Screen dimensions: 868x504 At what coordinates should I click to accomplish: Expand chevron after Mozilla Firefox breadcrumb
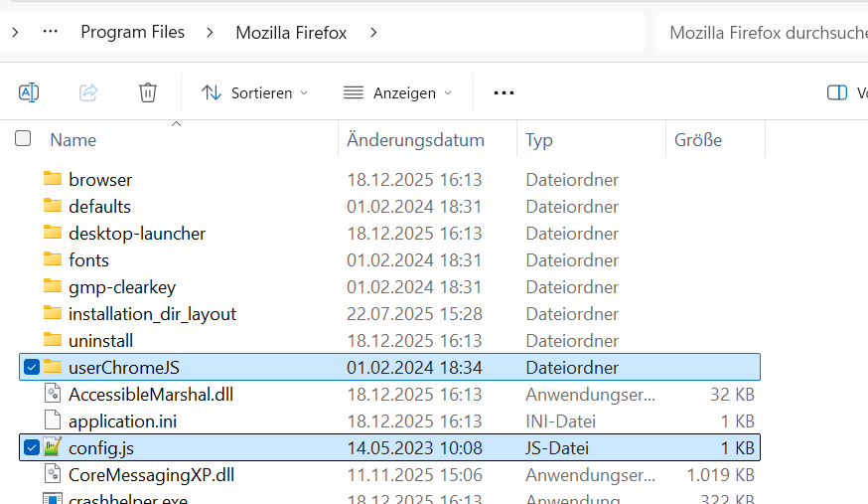coord(373,32)
